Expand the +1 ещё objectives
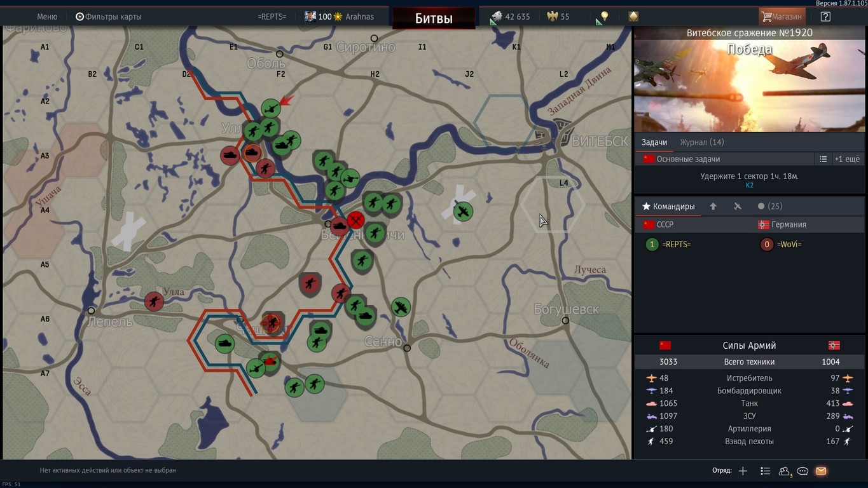868x488 pixels. point(847,159)
